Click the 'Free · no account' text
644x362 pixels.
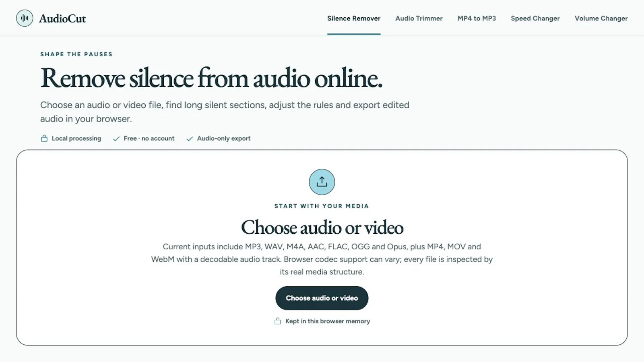tap(149, 138)
